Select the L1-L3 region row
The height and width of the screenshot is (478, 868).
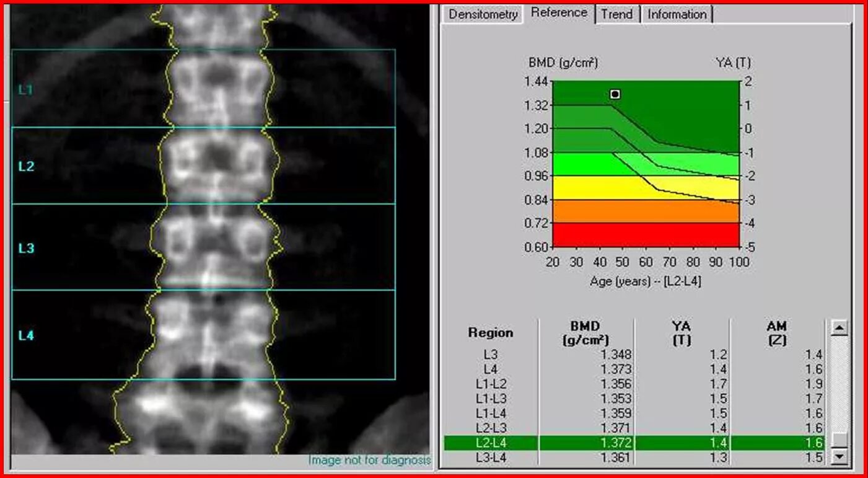(634, 399)
